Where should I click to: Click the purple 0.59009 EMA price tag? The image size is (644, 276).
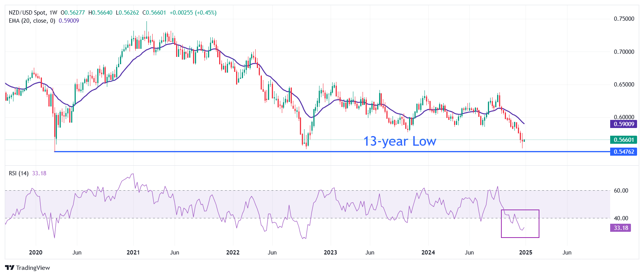(x=623, y=124)
